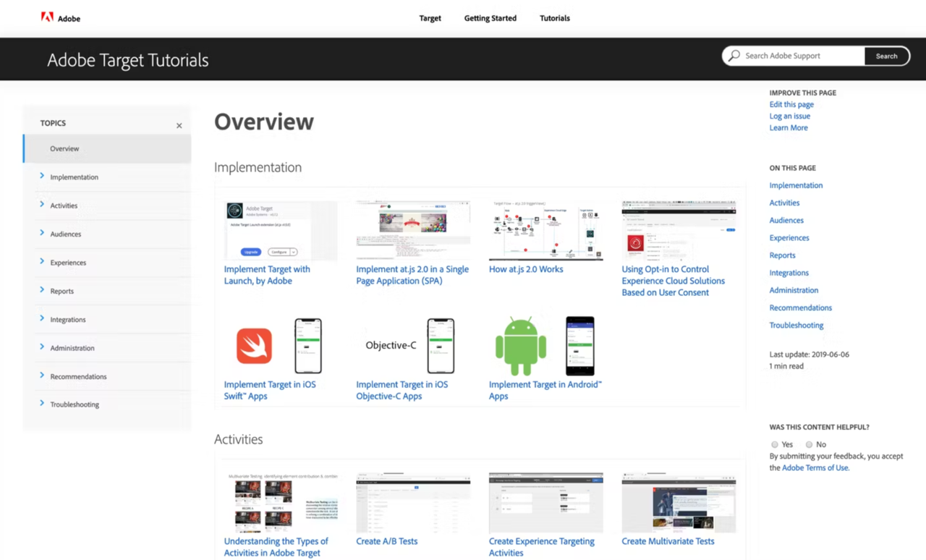Click Implement Target in Android Apps link

click(x=545, y=390)
